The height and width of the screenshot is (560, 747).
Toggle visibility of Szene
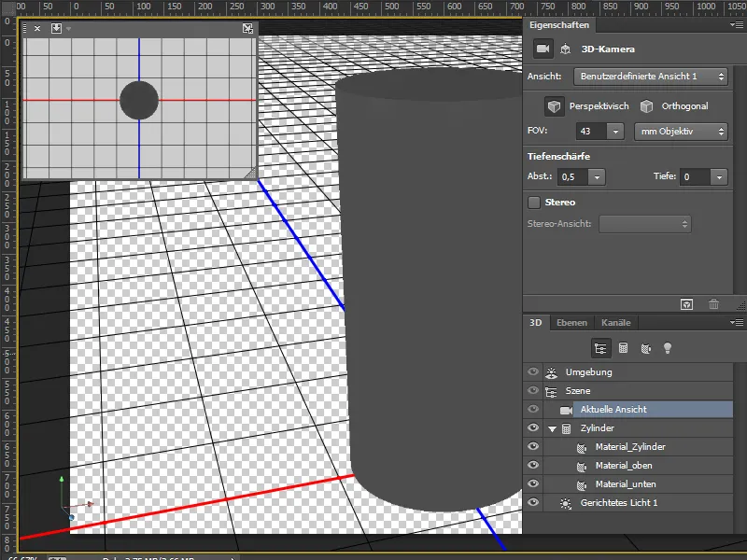coord(533,390)
